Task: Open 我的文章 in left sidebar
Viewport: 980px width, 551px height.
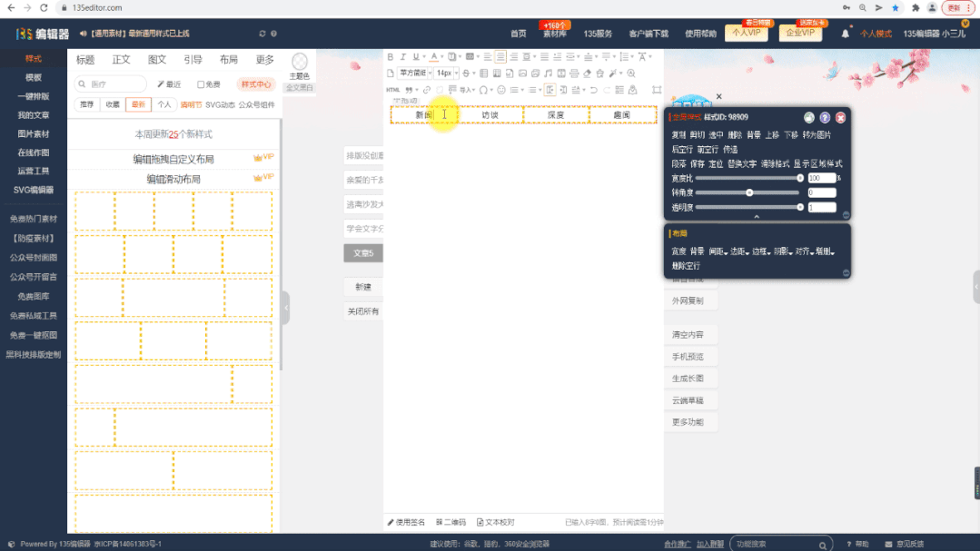Action: pos(33,115)
